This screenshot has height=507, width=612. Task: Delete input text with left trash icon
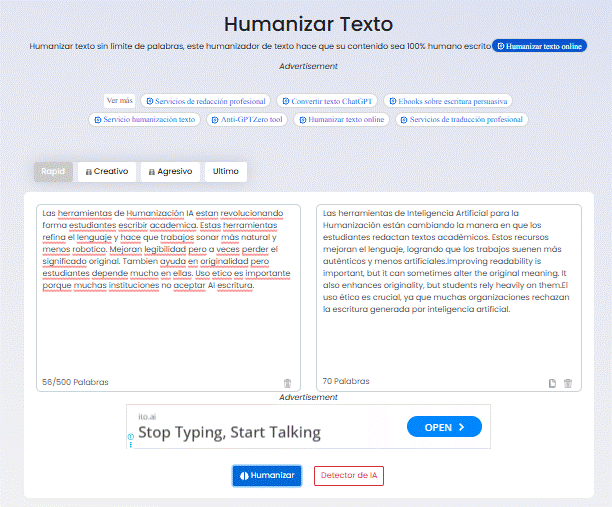[x=288, y=383]
